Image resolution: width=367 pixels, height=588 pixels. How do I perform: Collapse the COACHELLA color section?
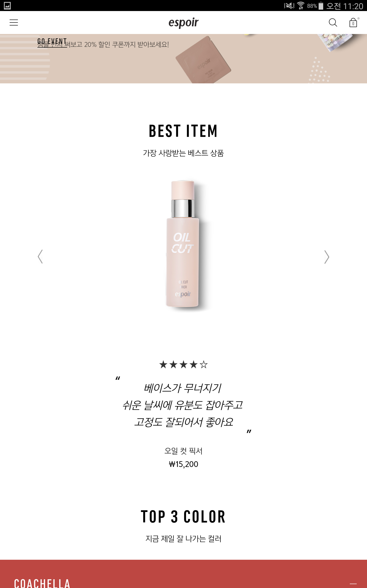(x=353, y=583)
